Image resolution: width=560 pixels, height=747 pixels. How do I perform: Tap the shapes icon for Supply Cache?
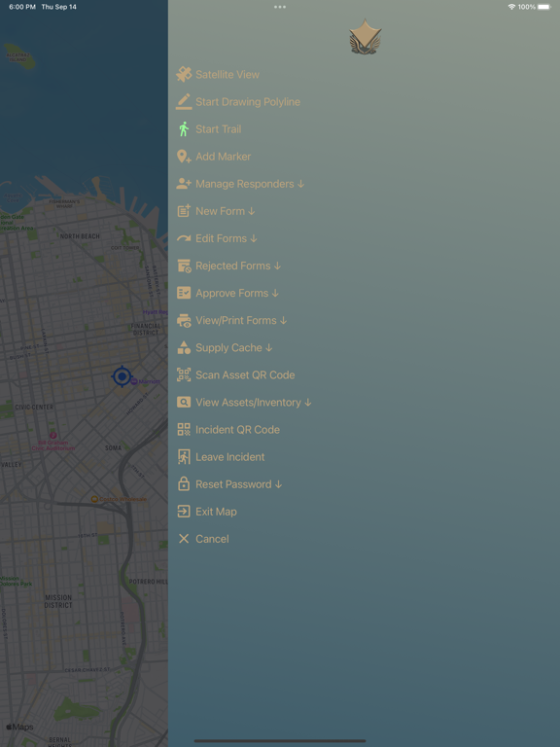pos(184,347)
